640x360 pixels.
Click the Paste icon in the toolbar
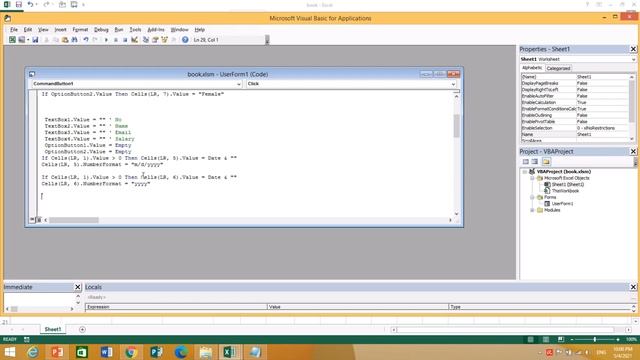(x=65, y=40)
